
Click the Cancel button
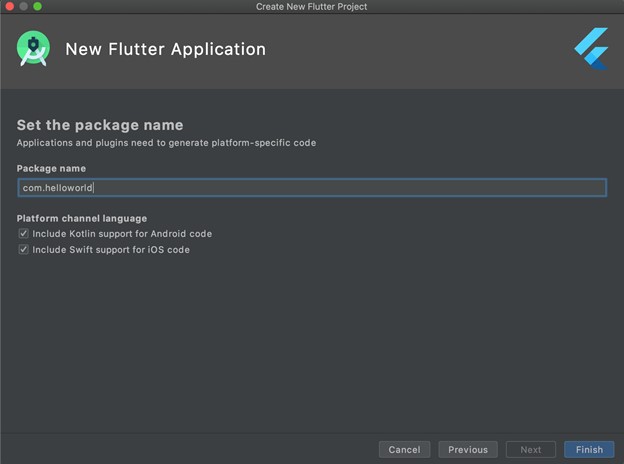(x=404, y=450)
